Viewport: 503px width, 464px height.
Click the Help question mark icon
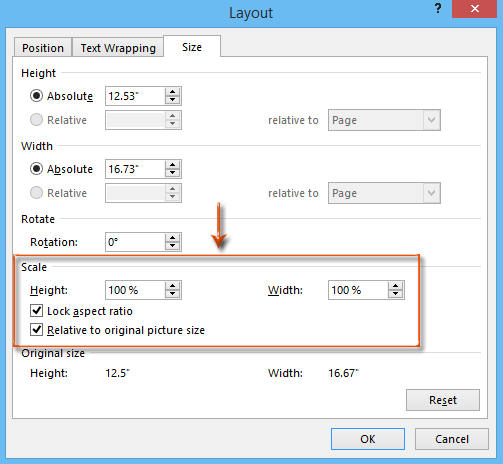click(438, 8)
